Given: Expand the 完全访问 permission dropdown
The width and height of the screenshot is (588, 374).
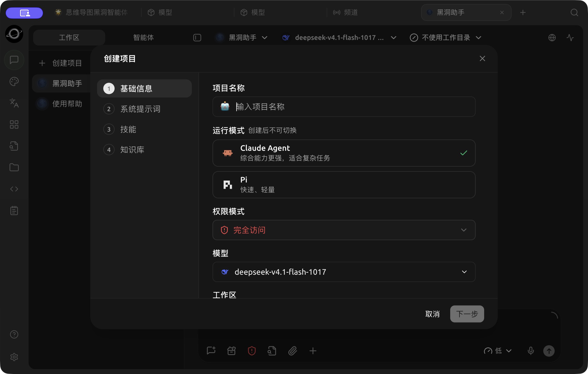Looking at the screenshot, I should coord(344,230).
